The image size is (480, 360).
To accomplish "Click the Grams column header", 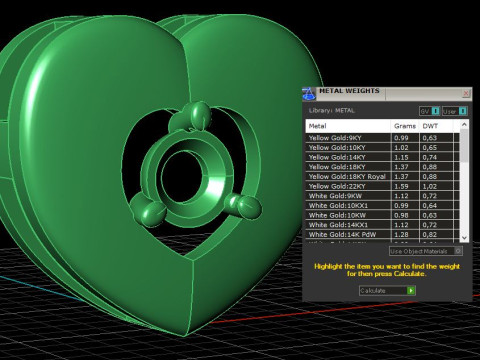I will tap(405, 126).
